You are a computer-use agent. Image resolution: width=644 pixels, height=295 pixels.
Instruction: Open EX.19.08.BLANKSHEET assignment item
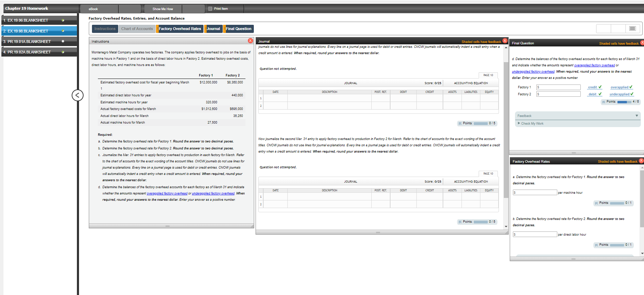(39, 31)
